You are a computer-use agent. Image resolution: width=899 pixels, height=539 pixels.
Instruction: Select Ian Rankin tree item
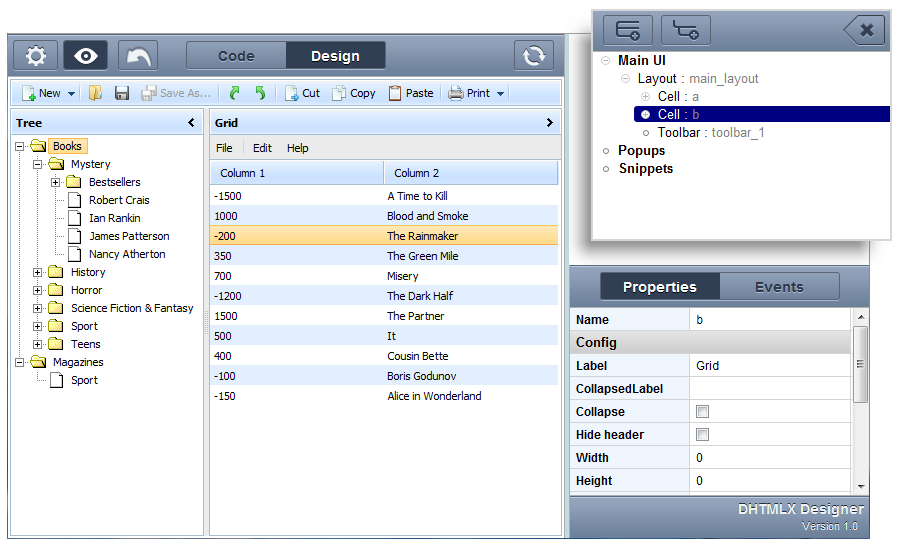pyautogui.click(x=115, y=218)
